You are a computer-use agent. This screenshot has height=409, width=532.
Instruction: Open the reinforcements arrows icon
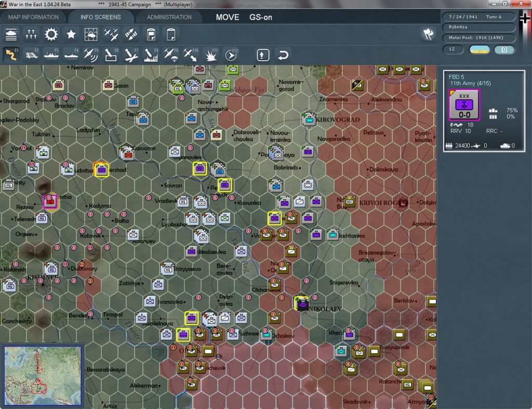[x=131, y=35]
